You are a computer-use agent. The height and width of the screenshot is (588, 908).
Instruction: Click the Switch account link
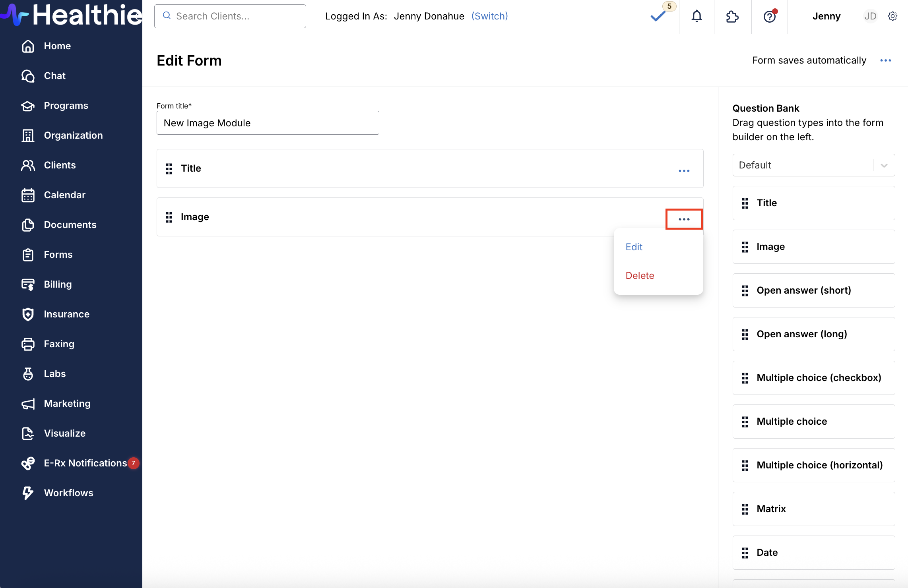click(489, 16)
